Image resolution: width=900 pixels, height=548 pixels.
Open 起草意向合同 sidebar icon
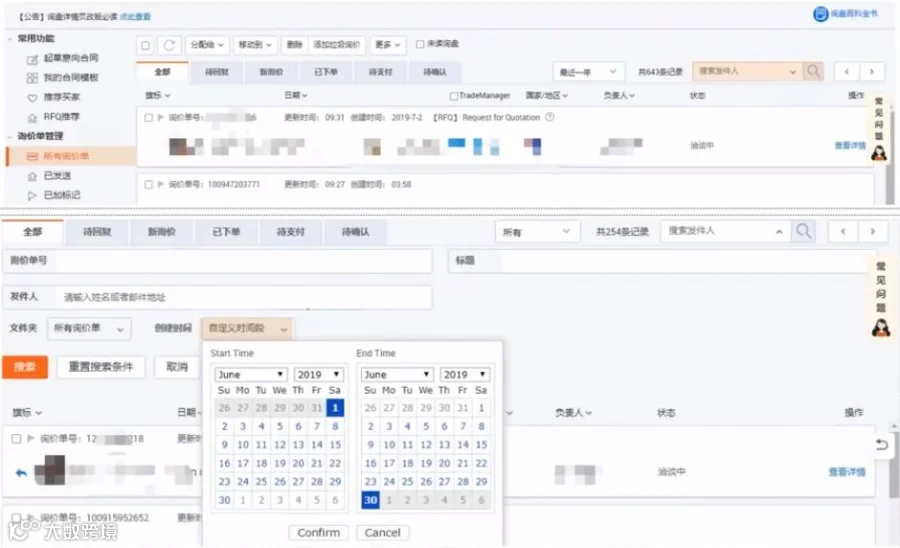click(32, 59)
